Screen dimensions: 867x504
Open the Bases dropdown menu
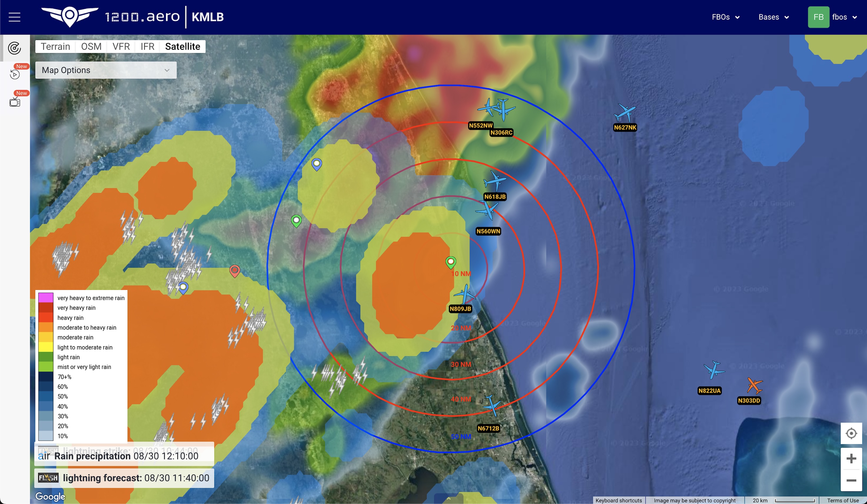click(774, 17)
